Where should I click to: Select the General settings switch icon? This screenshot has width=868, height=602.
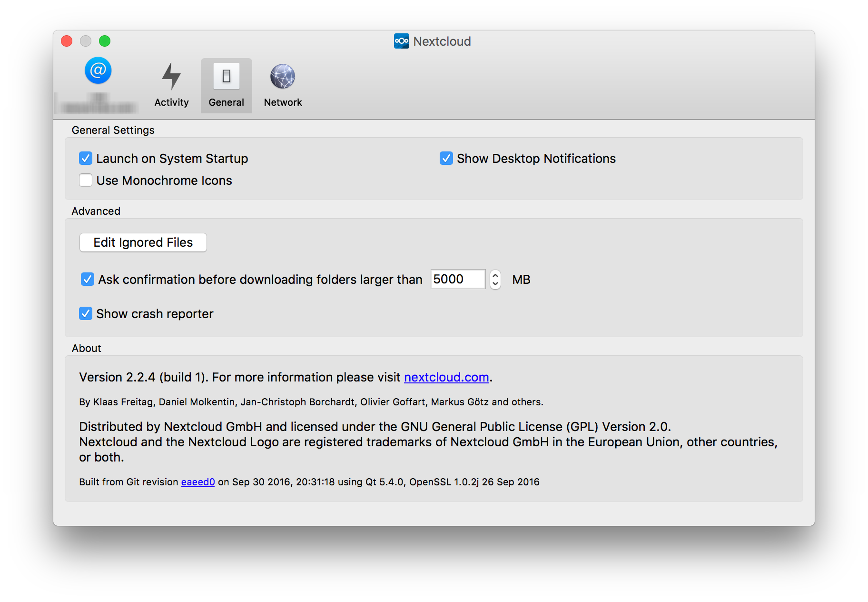(x=227, y=76)
